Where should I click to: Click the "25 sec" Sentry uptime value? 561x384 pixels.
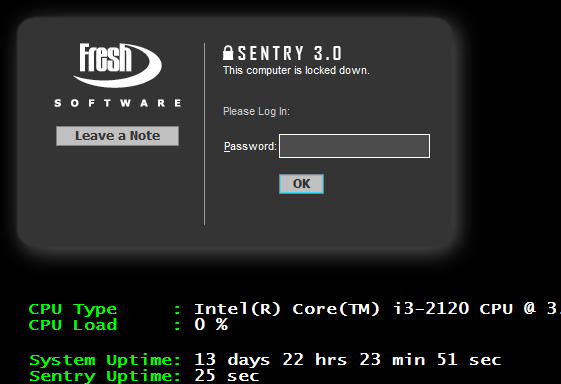click(226, 375)
